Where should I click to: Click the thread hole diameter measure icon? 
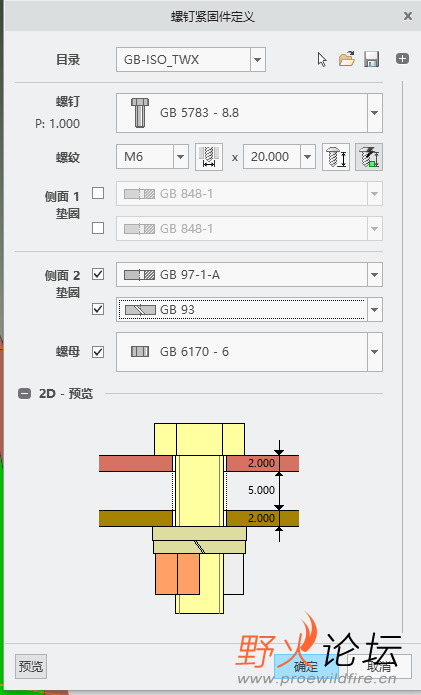(x=209, y=157)
